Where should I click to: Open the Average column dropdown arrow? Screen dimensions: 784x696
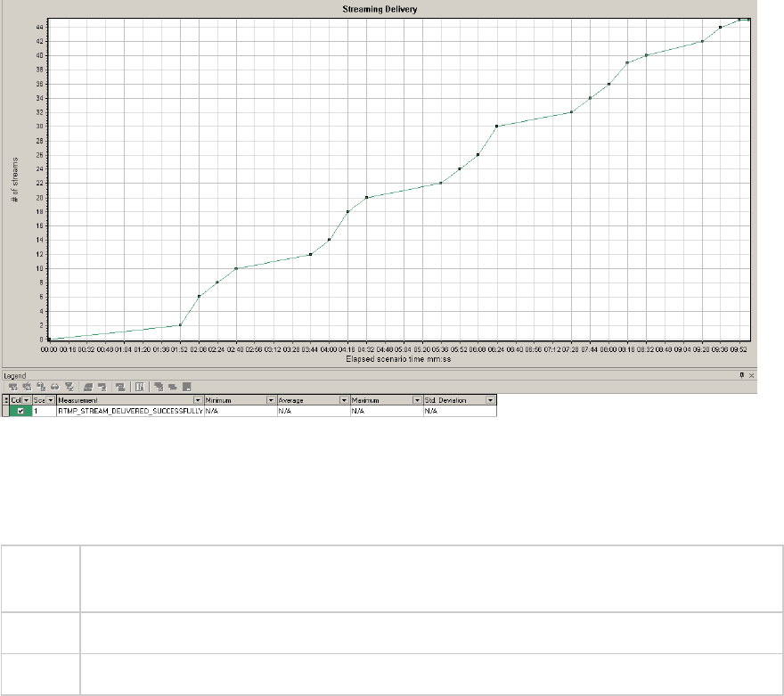[x=344, y=400]
